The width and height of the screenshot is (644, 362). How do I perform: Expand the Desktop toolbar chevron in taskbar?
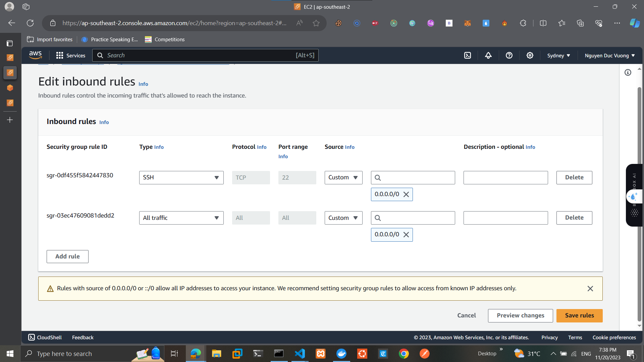tap(501, 349)
